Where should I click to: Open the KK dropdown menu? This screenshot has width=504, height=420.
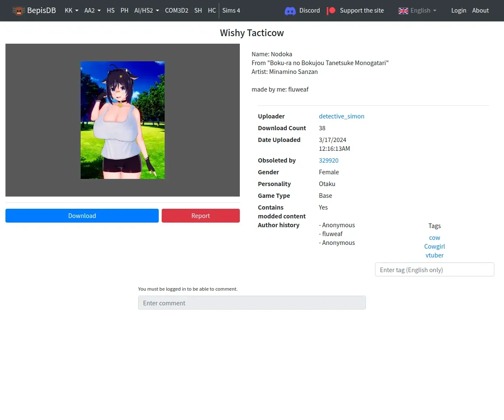pos(71,10)
